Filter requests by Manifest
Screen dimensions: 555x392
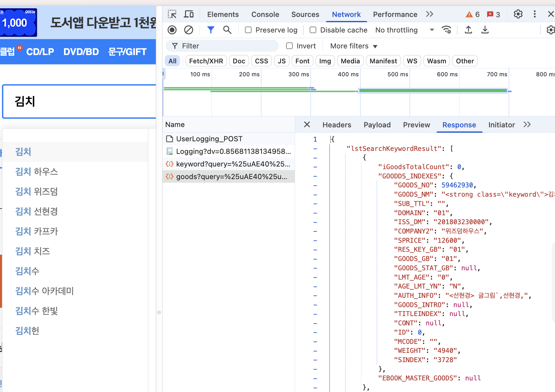383,61
